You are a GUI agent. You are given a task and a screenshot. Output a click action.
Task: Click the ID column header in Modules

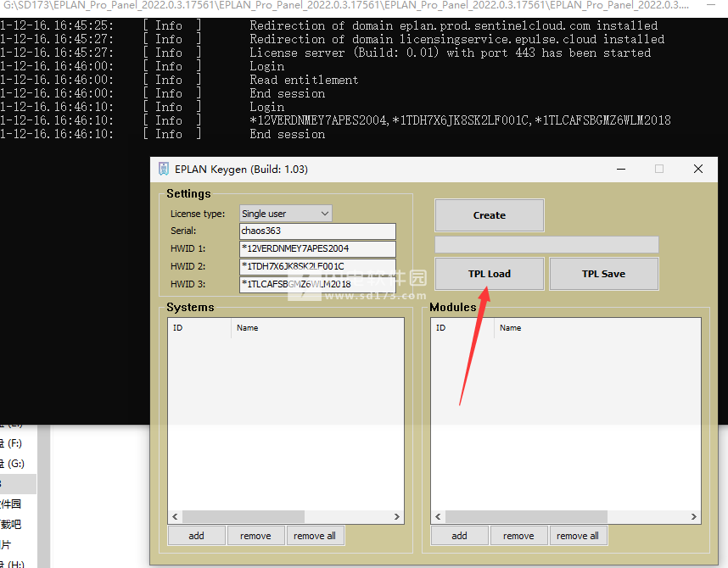[x=462, y=327]
